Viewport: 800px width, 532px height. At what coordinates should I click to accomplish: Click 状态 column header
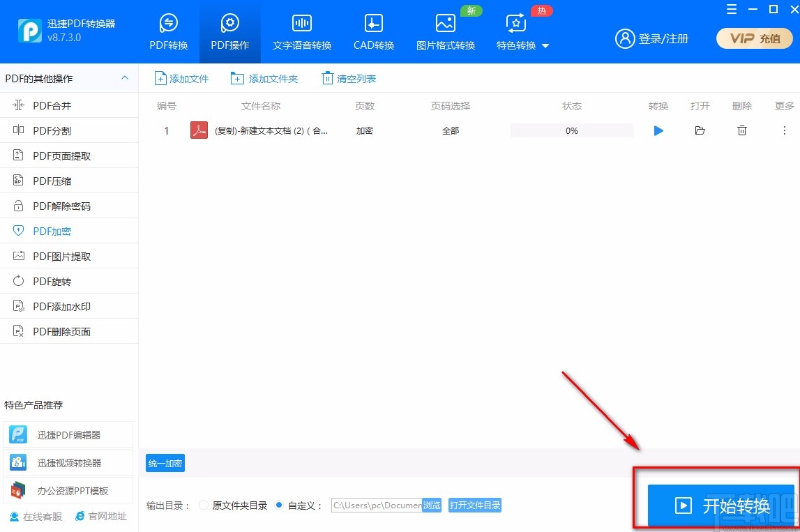pos(572,105)
